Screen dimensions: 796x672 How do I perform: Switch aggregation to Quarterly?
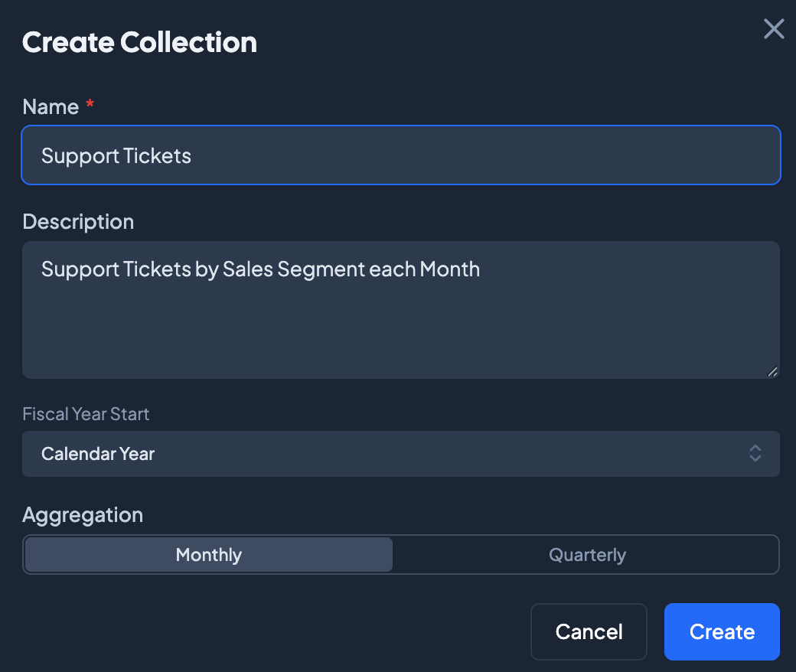pos(586,555)
